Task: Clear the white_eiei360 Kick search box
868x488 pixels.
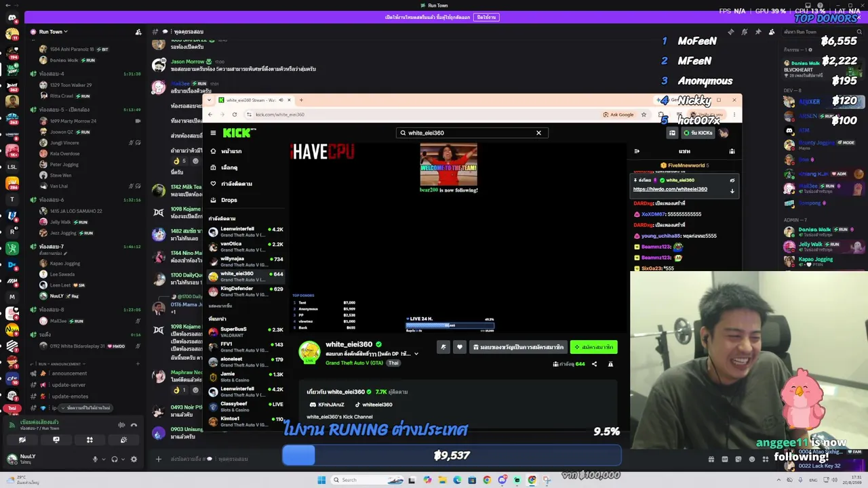Action: [538, 133]
